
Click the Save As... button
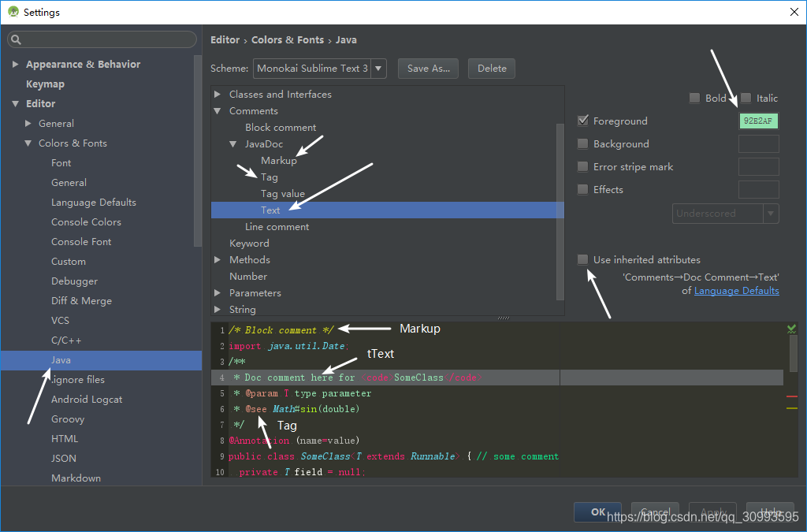[x=428, y=69]
